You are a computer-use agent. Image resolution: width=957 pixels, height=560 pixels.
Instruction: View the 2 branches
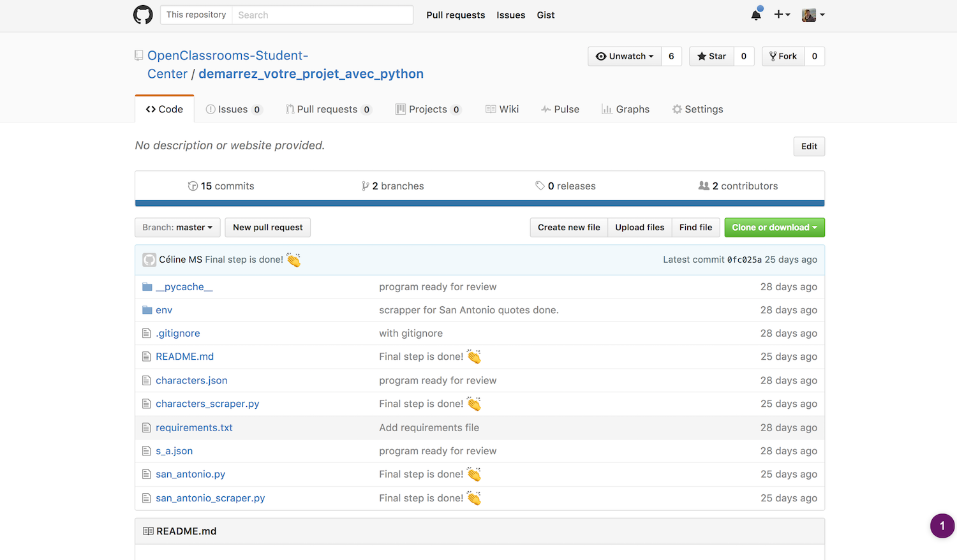point(392,186)
